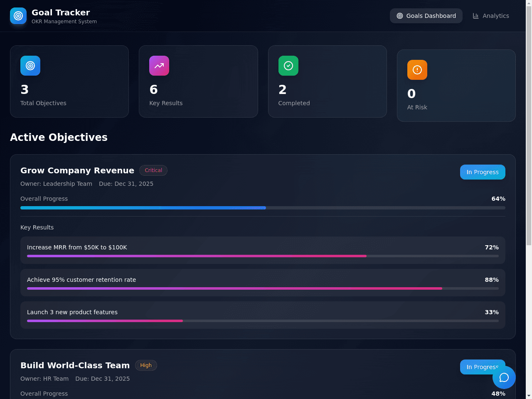
Task: Switch to the Goals Dashboard tab
Action: point(426,16)
